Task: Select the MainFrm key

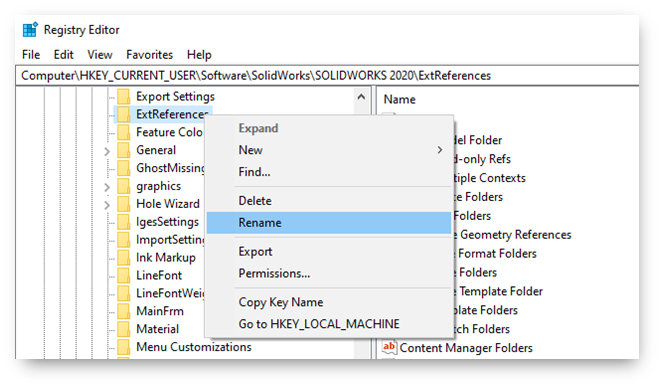Action: coord(160,311)
